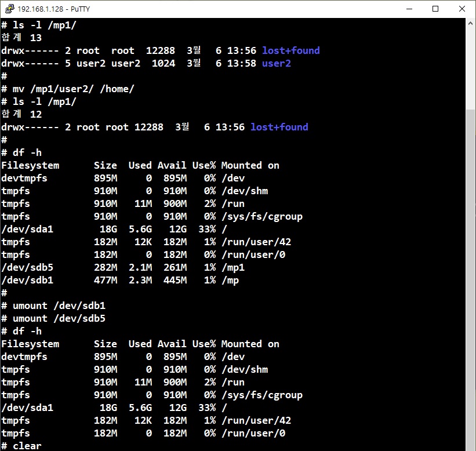Click the title text "192.168.1.128 - PuTTY"

click(x=54, y=9)
